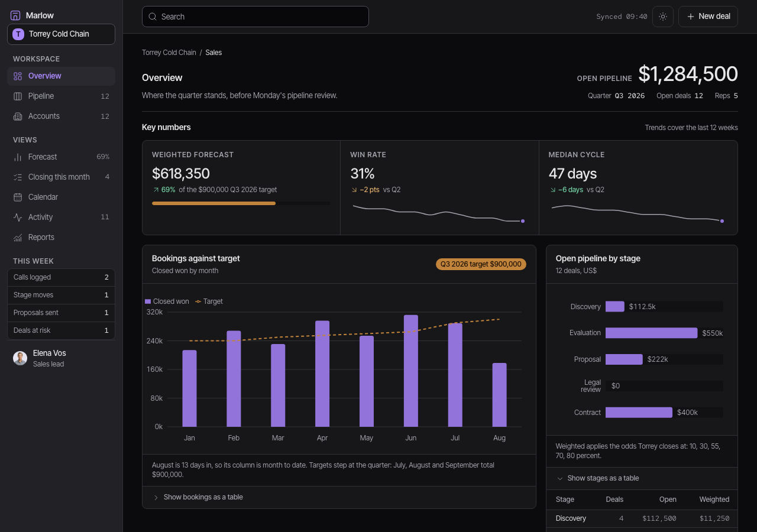Click the New deal button
Image resolution: width=757 pixels, height=532 pixels.
click(708, 17)
